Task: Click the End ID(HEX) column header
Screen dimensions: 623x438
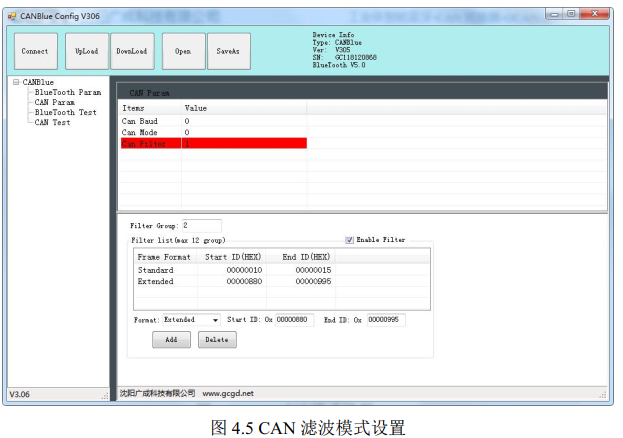Action: [301, 257]
